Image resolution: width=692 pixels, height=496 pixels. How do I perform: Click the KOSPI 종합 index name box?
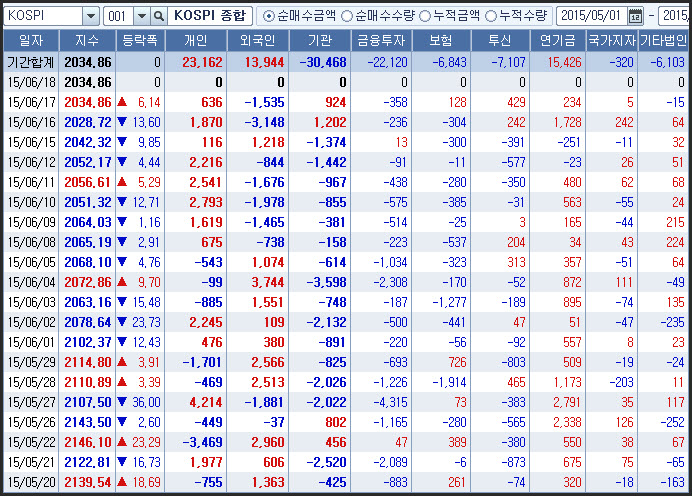(210, 16)
